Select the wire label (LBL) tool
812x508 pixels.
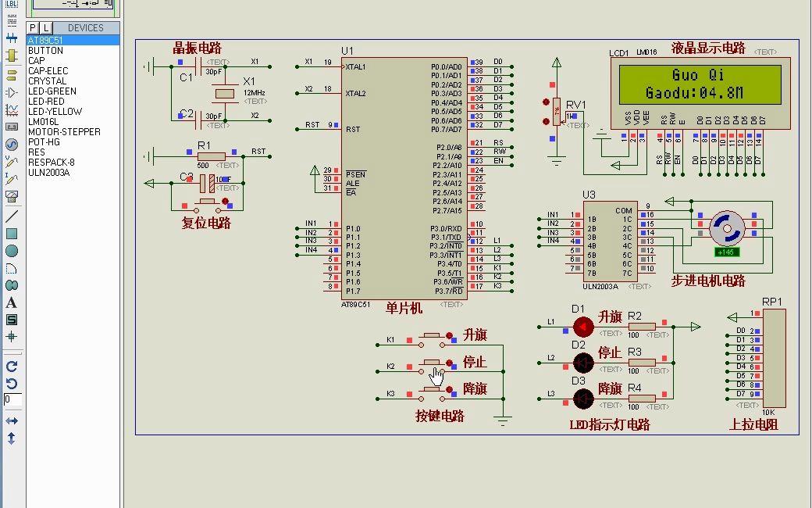(12, 4)
